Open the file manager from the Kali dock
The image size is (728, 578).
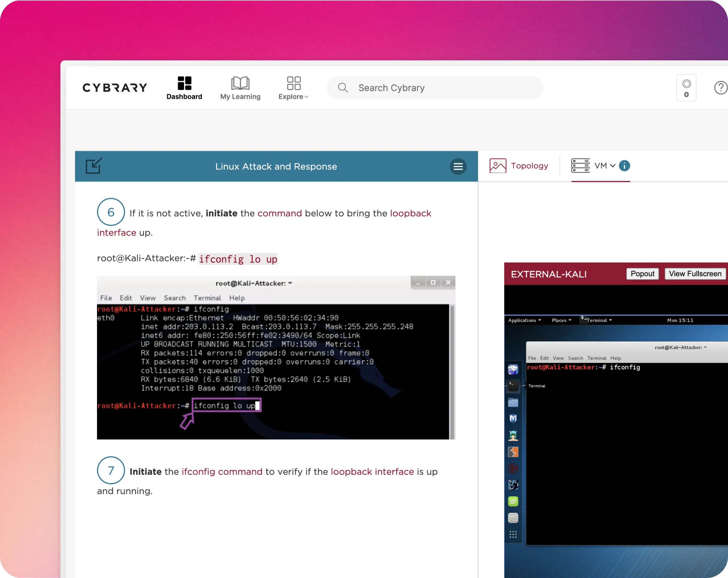tap(513, 402)
